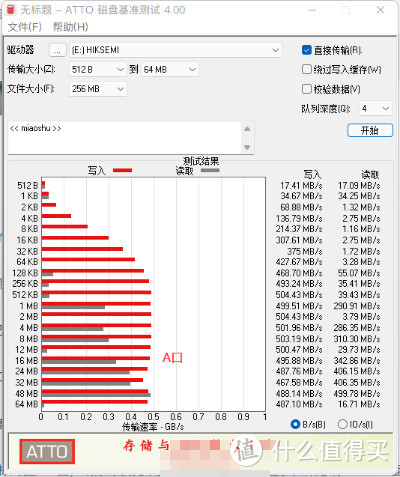Click the 17.41 MB/s write value

coord(301,186)
